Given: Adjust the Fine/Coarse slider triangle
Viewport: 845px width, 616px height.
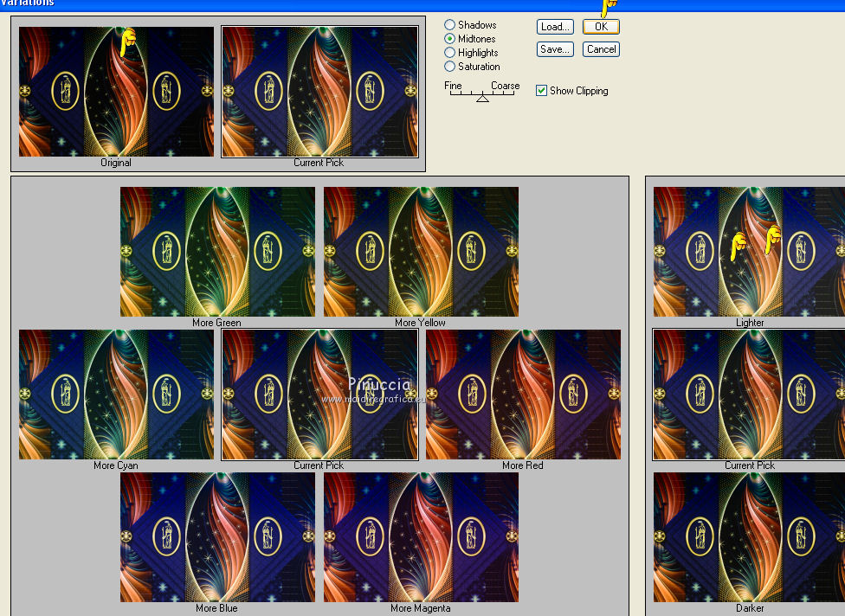Looking at the screenshot, I should pyautogui.click(x=482, y=98).
